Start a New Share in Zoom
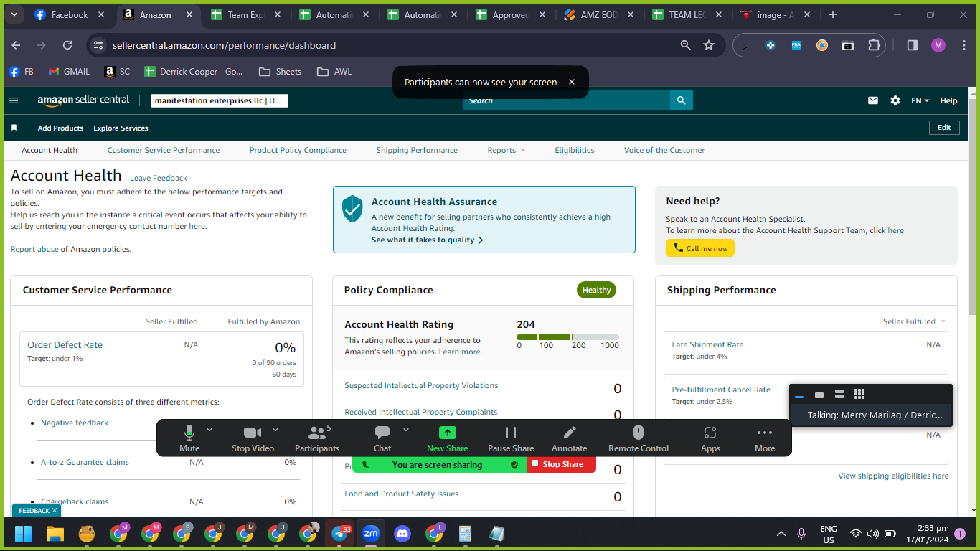This screenshot has width=980, height=551. pyautogui.click(x=447, y=439)
